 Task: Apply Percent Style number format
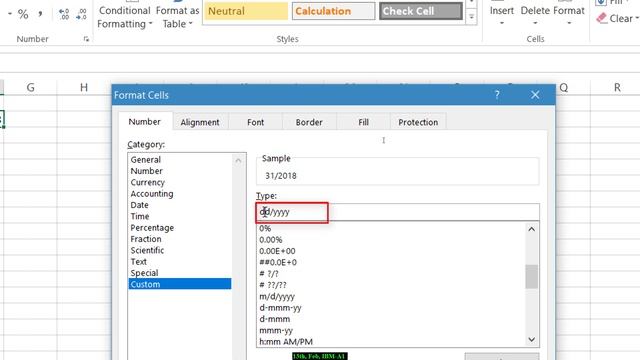tap(23, 14)
